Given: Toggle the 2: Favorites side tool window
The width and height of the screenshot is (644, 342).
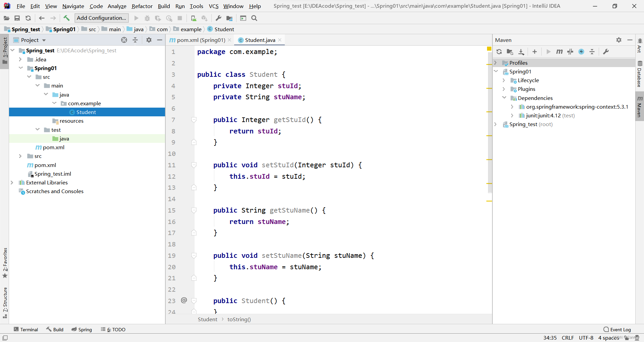Looking at the screenshot, I should pyautogui.click(x=5, y=263).
